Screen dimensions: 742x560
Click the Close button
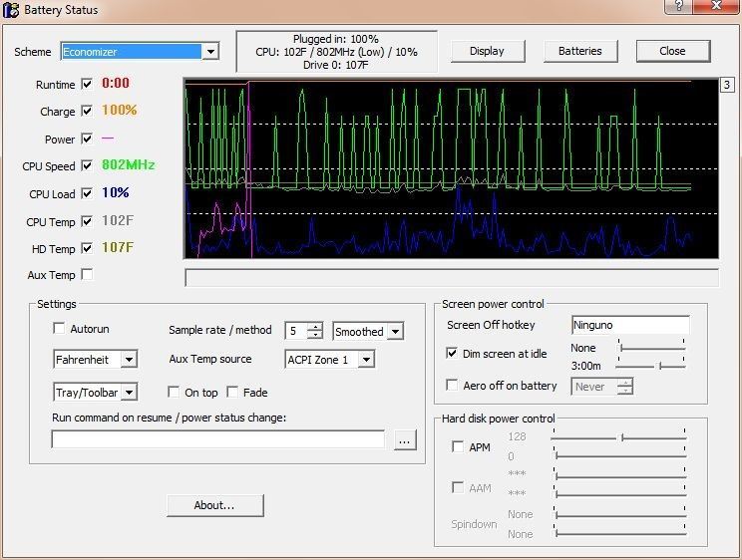click(x=673, y=51)
